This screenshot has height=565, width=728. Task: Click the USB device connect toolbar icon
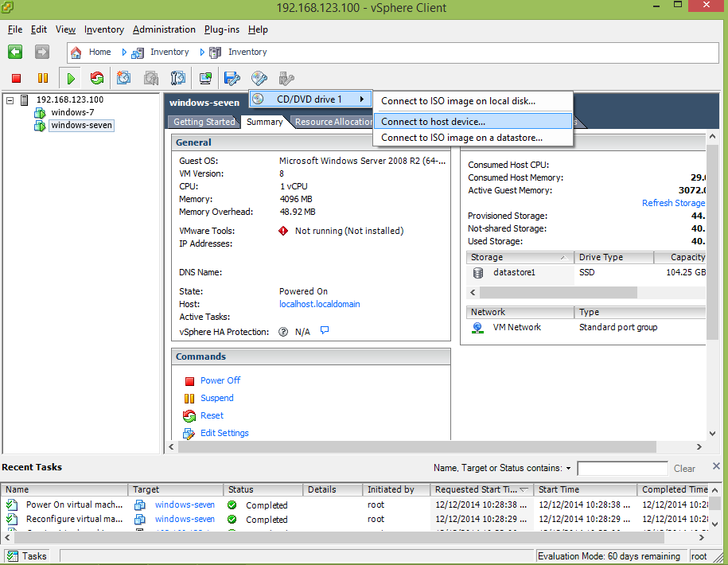click(x=286, y=78)
